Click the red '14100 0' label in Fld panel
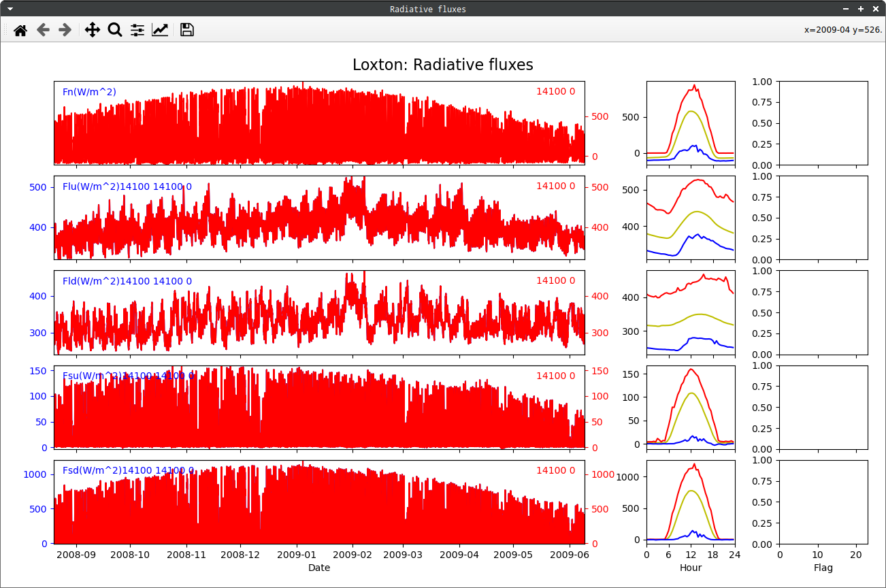Screen dimensions: 886x588 pyautogui.click(x=555, y=280)
